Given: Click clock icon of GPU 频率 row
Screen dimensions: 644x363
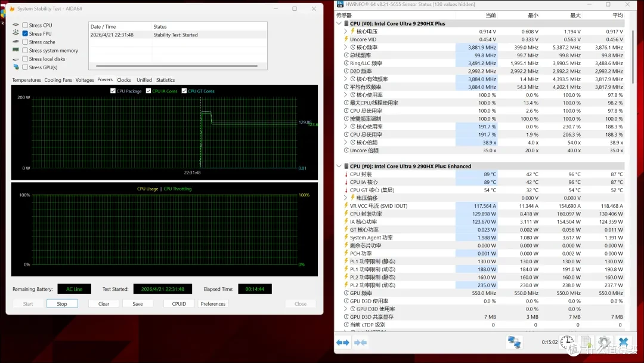Looking at the screenshot, I should [x=346, y=293].
